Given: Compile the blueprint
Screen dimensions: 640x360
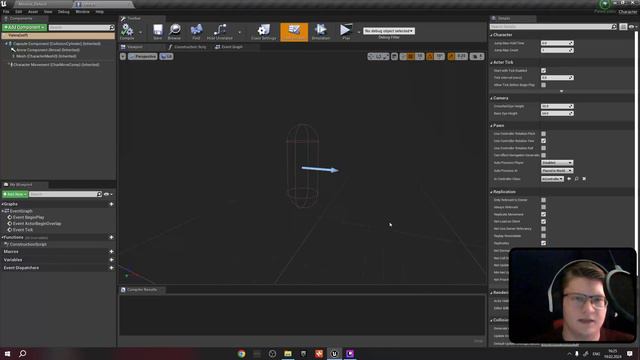Looking at the screenshot, I should (127, 31).
